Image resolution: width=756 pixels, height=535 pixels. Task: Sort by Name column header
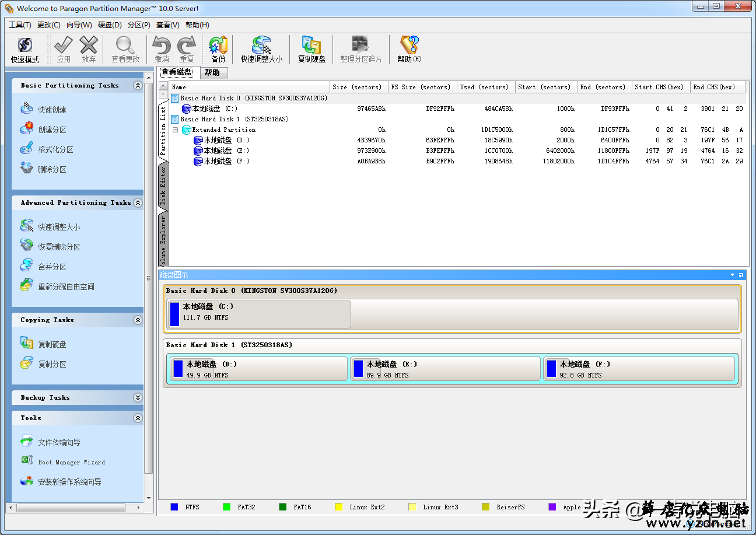coord(250,87)
